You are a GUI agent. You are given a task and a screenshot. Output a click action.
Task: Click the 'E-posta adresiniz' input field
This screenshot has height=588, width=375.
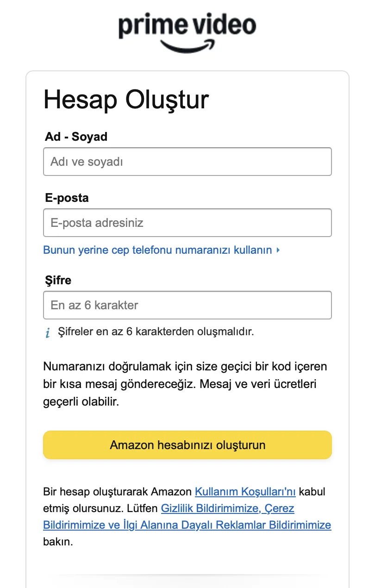point(187,223)
